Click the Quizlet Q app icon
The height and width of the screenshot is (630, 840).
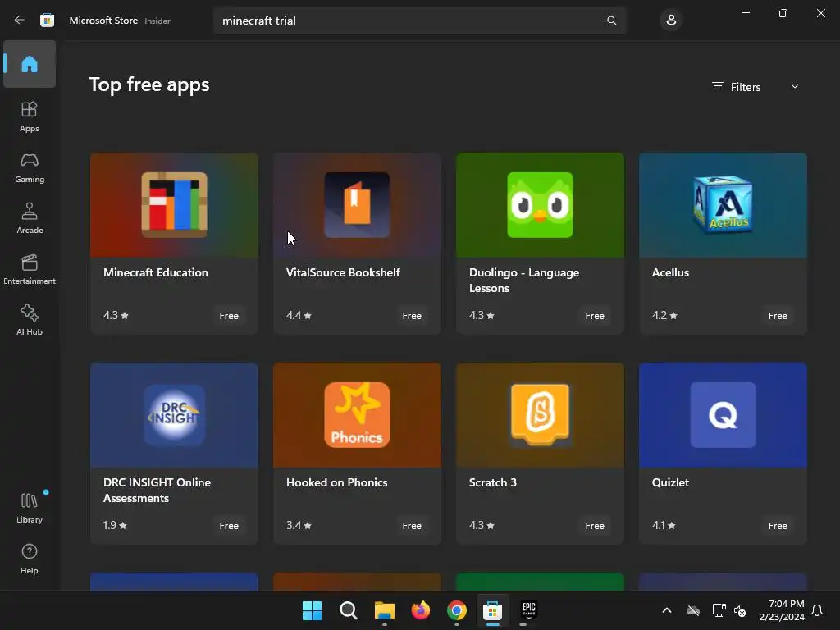[723, 414]
